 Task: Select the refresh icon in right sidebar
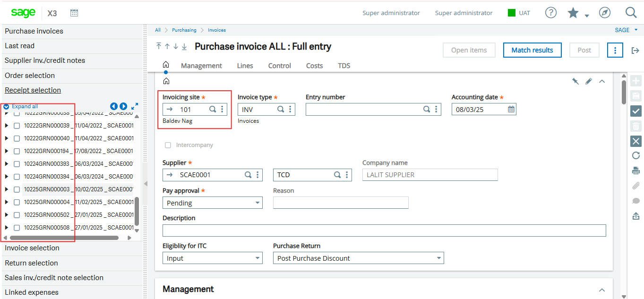point(635,155)
